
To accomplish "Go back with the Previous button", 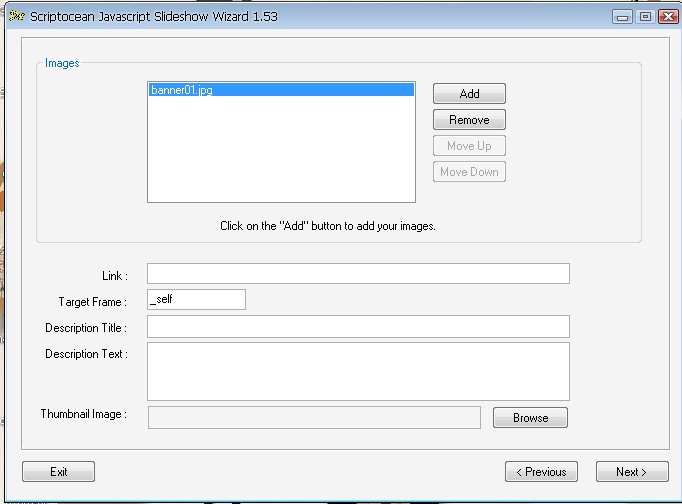I will click(x=542, y=471).
